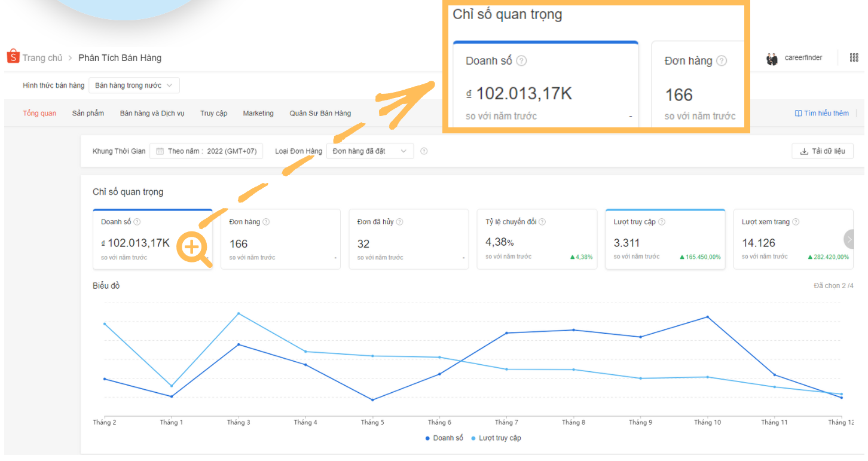
Task: Open the Tìm hiểu thêm link
Action: coord(821,113)
